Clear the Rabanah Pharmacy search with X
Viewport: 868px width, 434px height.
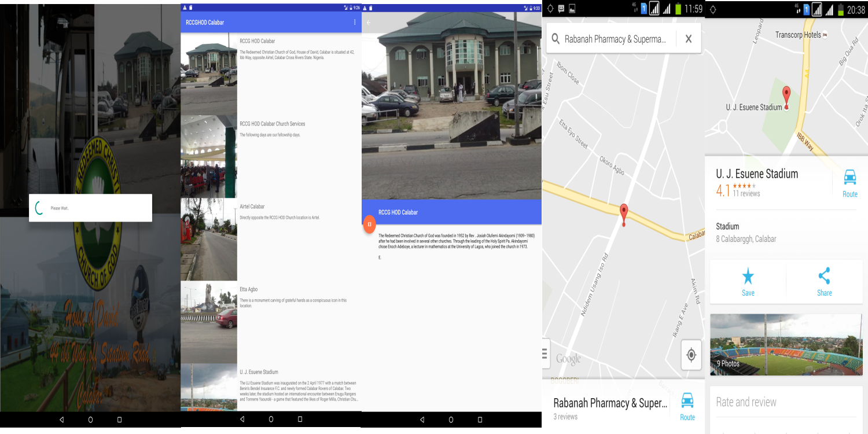coord(688,39)
